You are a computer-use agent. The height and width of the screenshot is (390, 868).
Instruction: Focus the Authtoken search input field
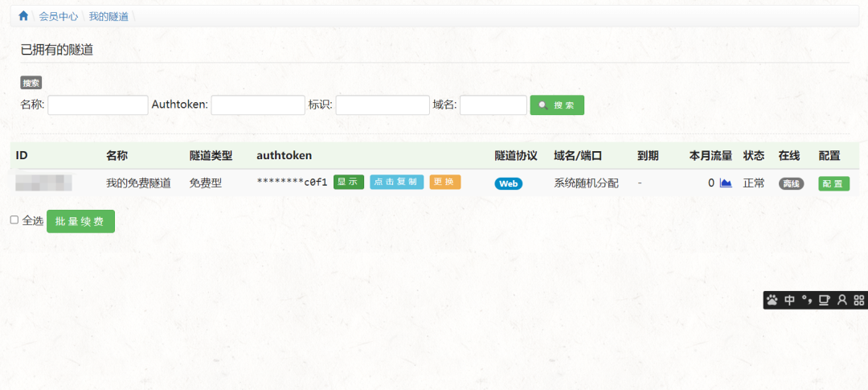point(258,105)
